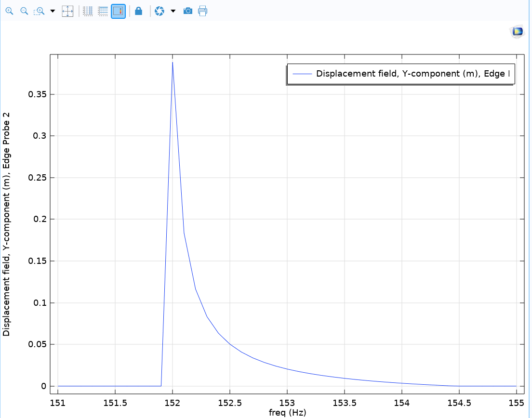Click the "freq (Hz)" x-axis label
532x418 pixels.
coord(287,413)
